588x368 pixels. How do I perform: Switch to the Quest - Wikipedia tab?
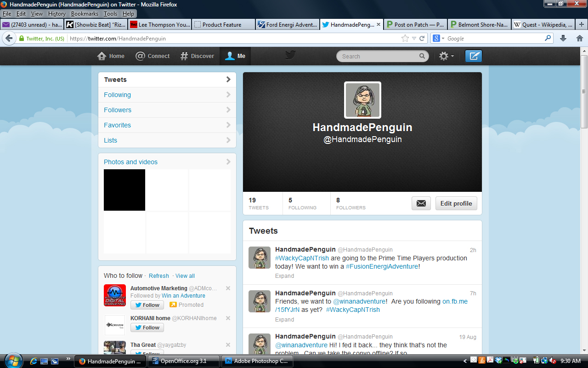543,25
